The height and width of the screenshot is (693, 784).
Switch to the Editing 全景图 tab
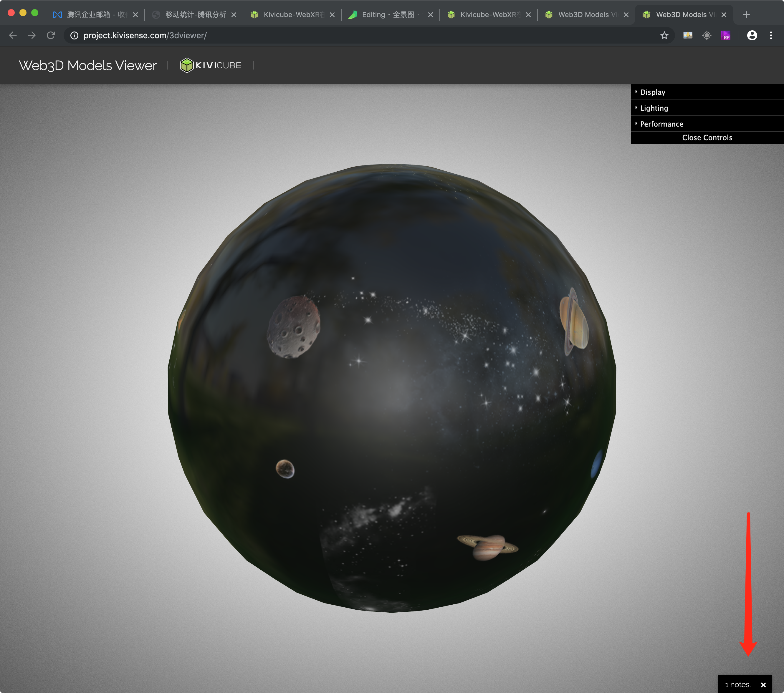tap(387, 14)
